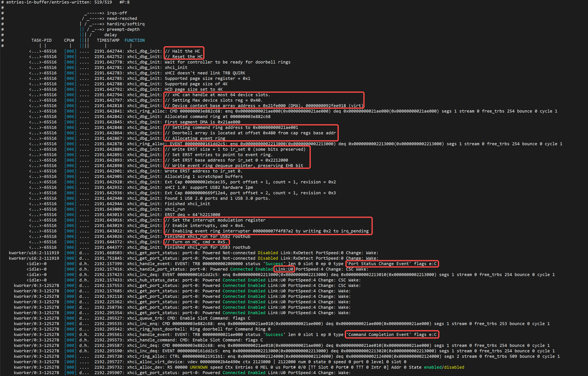This screenshot has height=376, width=588.
Task: Click 'Allocated command ring at 000000003e882c68' text
Action: pyautogui.click(x=217, y=117)
